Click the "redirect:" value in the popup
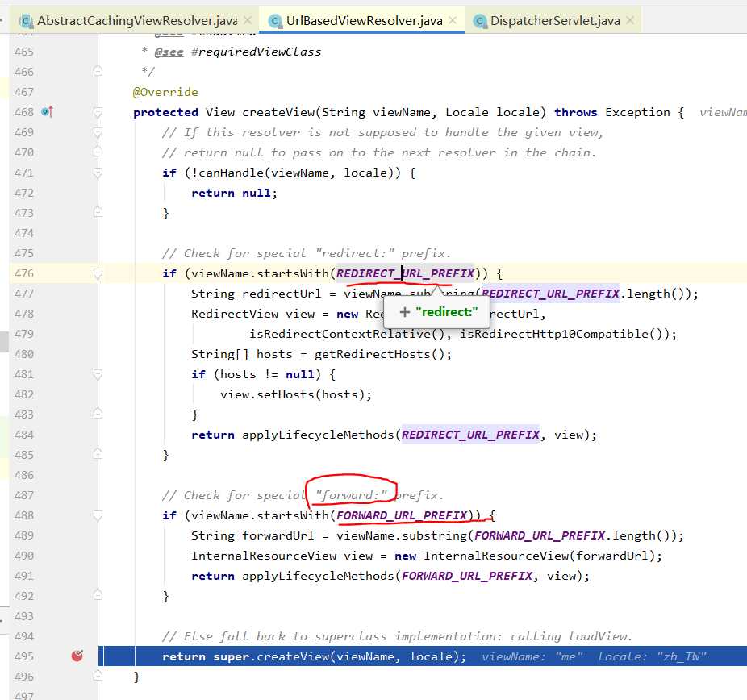747x700 pixels. coord(446,312)
